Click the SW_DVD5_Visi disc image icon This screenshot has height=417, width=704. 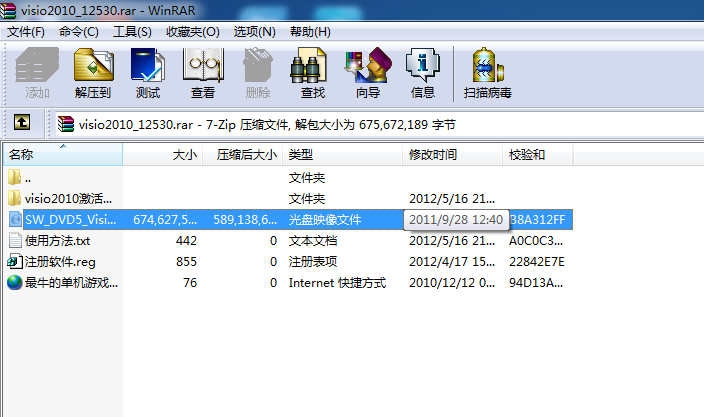(x=15, y=219)
